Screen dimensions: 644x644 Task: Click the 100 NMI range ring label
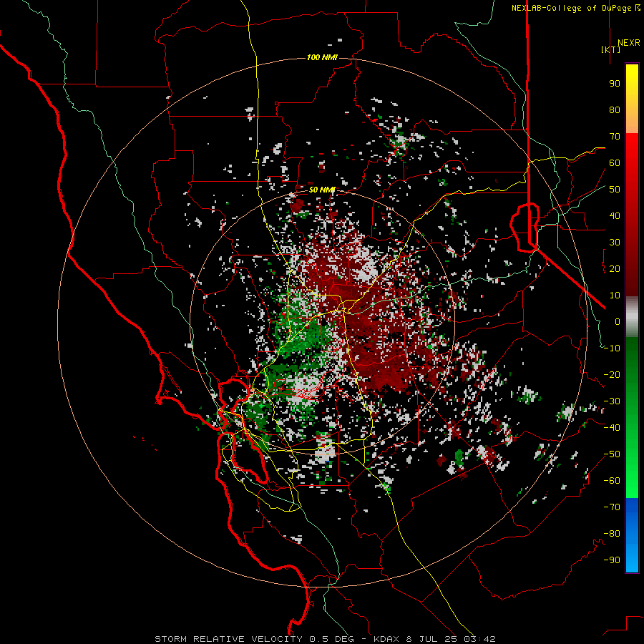(322, 57)
